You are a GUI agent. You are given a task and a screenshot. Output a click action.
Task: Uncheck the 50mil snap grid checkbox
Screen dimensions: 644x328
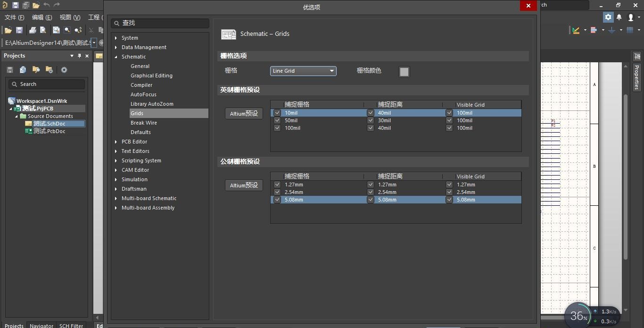[x=277, y=120]
